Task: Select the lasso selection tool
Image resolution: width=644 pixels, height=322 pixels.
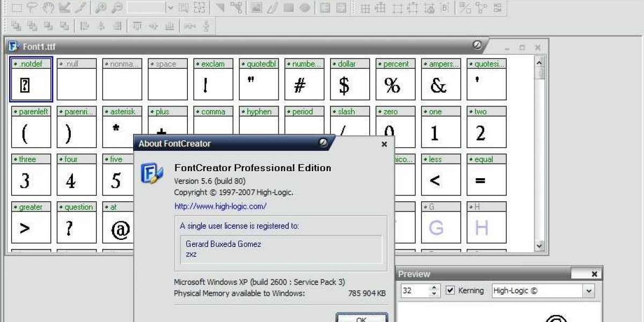Action: tap(32, 8)
